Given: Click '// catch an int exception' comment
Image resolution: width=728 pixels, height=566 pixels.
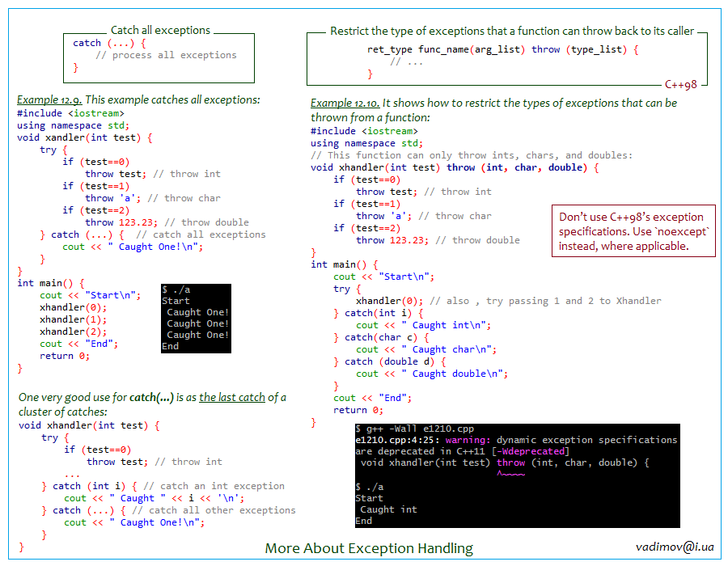Looking at the screenshot, I should pyautogui.click(x=214, y=486).
